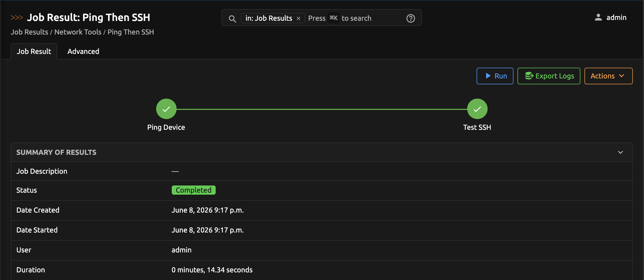The height and width of the screenshot is (280, 644).
Task: Click the Ping Then SSH breadcrumb link
Action: coord(131,32)
